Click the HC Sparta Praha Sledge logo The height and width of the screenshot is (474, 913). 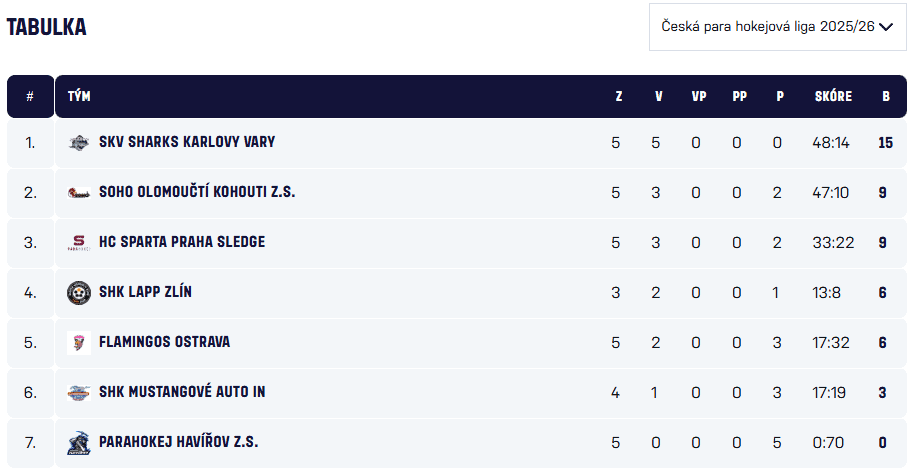coord(79,243)
